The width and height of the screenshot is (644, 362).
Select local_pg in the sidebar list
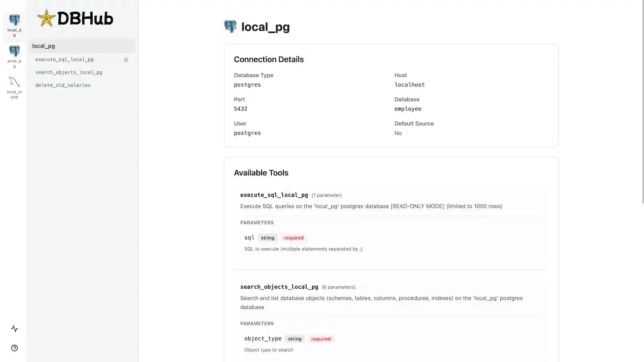tap(43, 46)
